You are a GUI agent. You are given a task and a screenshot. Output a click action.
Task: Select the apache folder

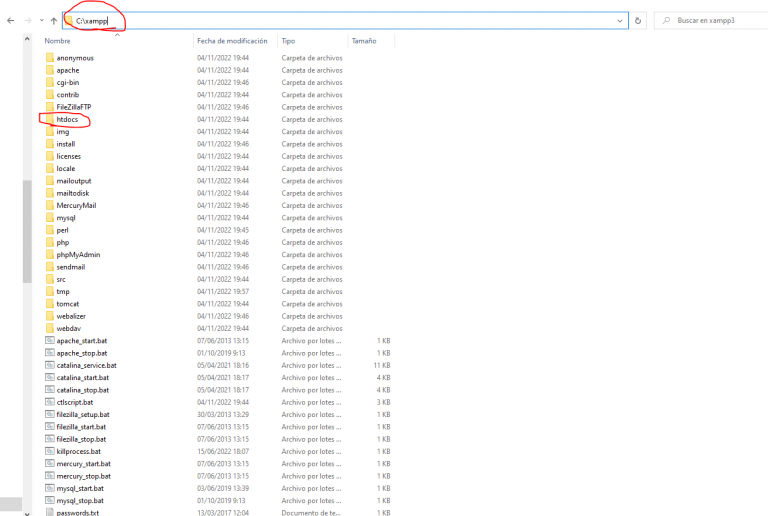pos(67,70)
